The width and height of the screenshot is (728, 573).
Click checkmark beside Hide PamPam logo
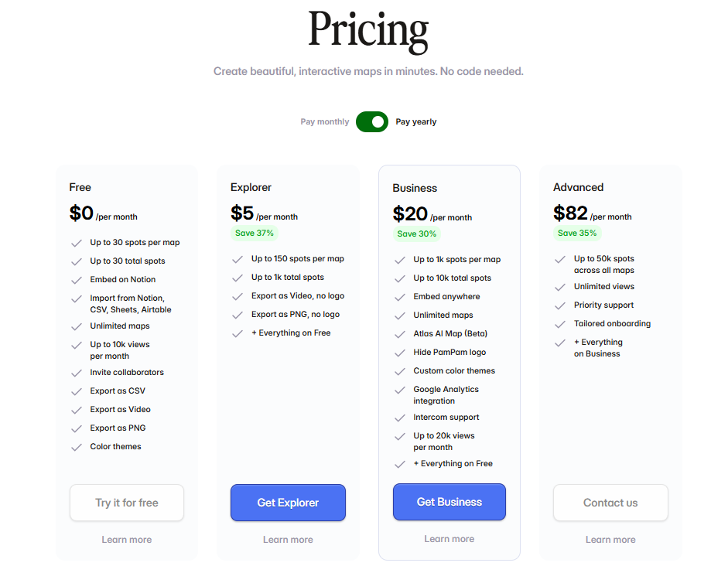(400, 353)
